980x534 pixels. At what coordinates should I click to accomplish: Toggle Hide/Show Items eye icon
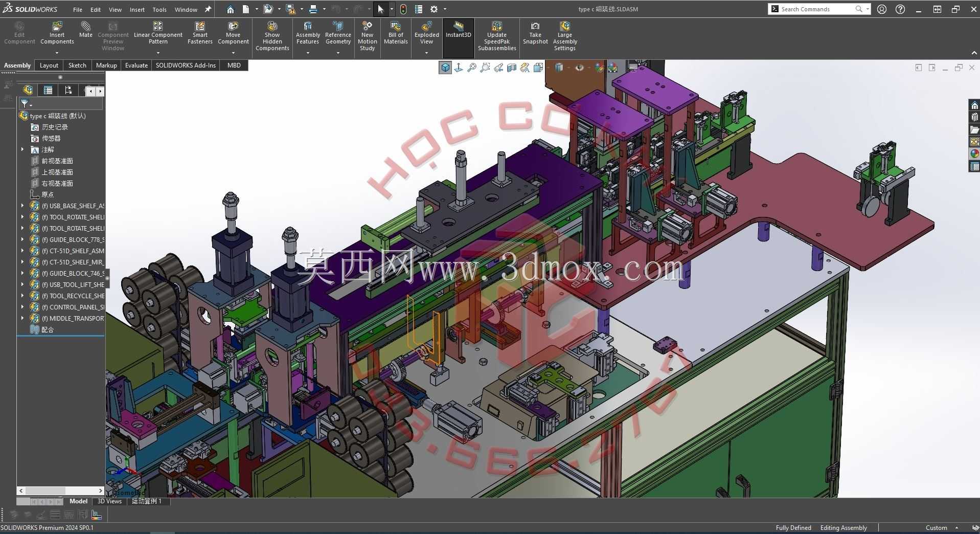(579, 68)
